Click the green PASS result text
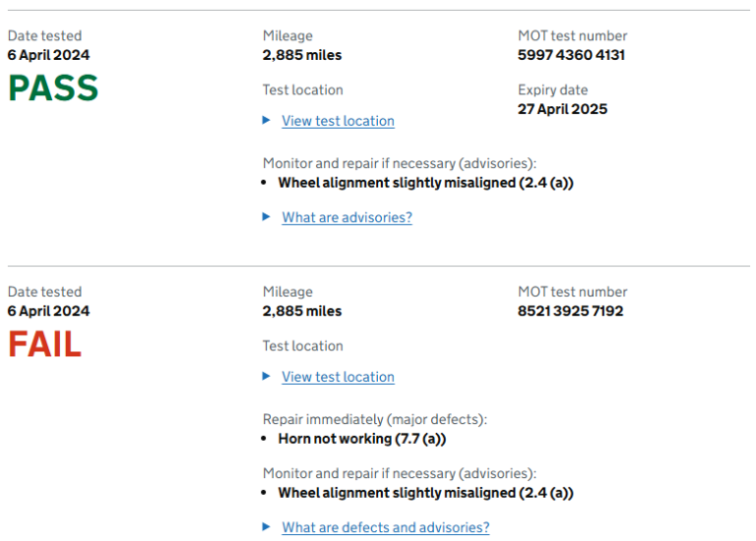This screenshot has width=756, height=541. point(53,89)
